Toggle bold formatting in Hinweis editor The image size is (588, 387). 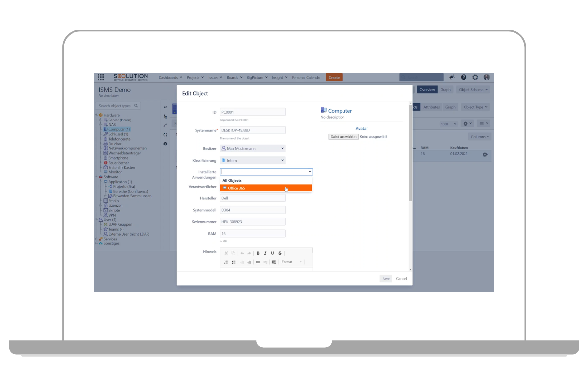point(258,253)
